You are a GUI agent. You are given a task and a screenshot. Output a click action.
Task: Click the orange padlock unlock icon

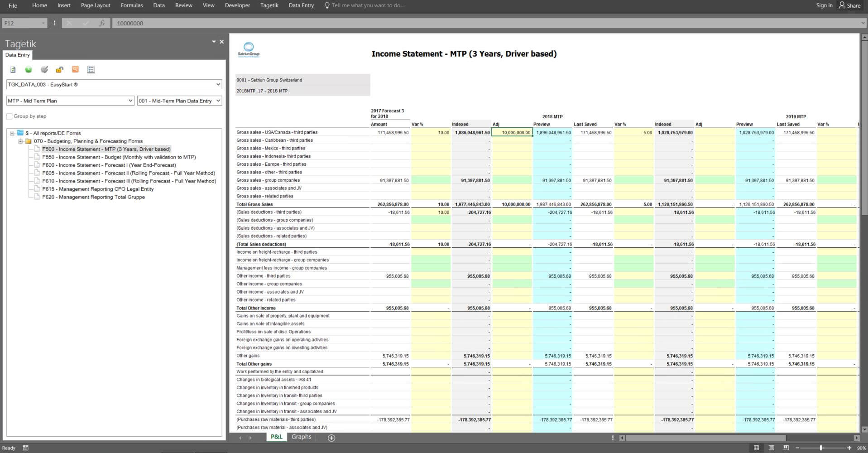[59, 70]
